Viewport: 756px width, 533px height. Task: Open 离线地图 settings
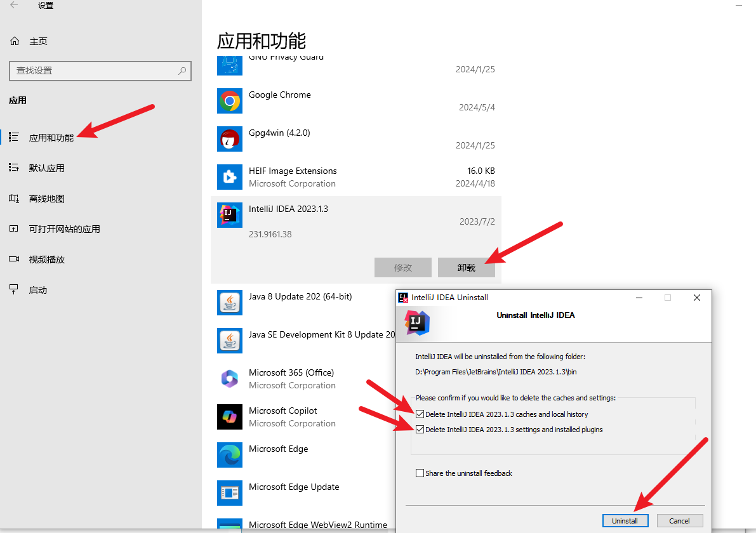click(x=47, y=199)
